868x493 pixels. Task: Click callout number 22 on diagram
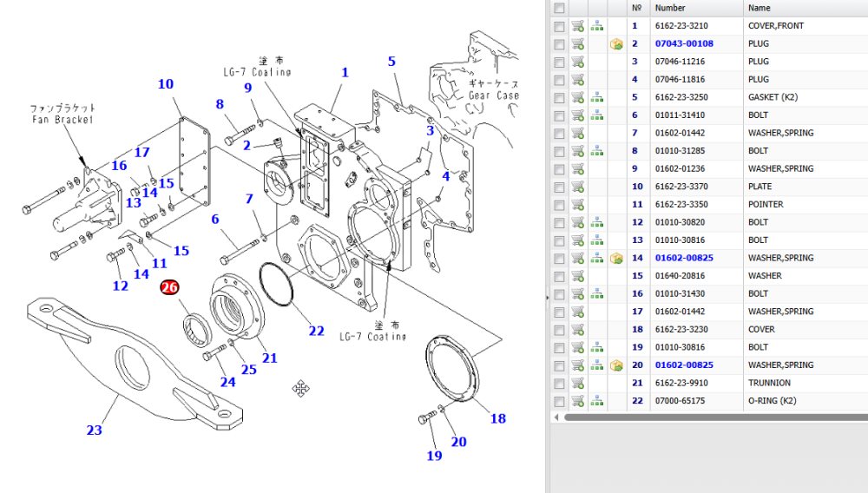tap(316, 331)
